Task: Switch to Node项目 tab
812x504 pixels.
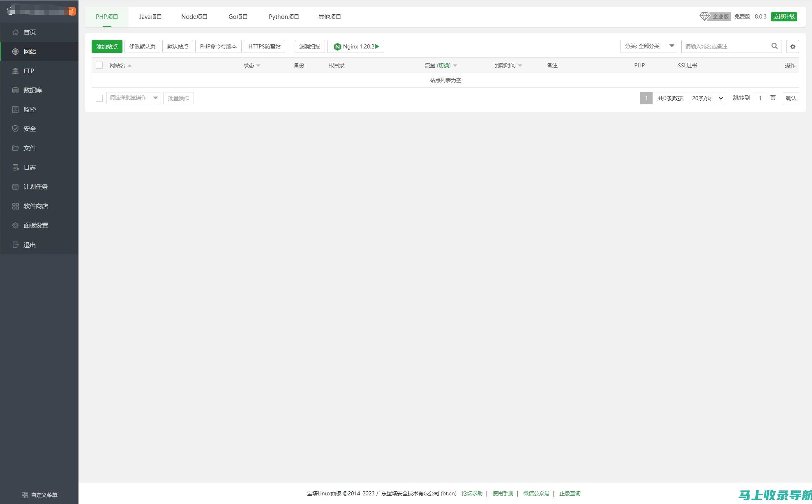Action: (x=194, y=17)
